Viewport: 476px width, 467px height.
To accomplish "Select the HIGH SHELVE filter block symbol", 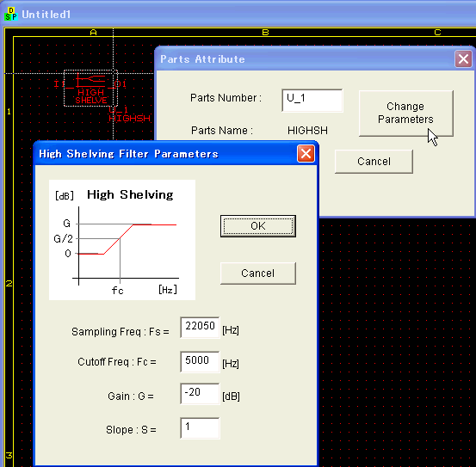I will pyautogui.click(x=90, y=89).
